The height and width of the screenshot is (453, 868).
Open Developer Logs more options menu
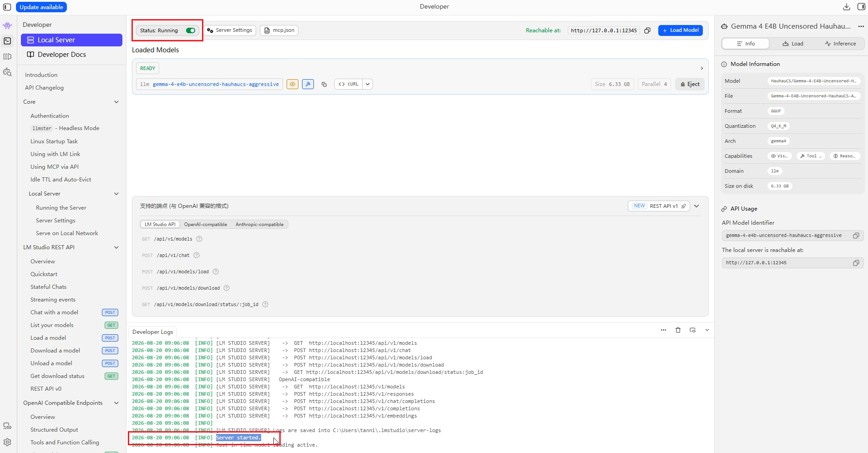663,330
